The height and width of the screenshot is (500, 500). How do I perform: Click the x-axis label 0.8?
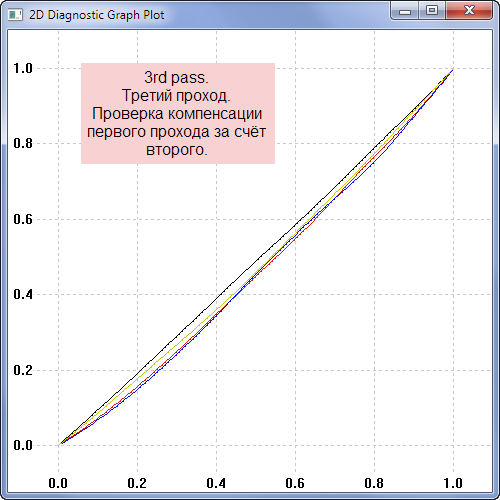point(374,483)
